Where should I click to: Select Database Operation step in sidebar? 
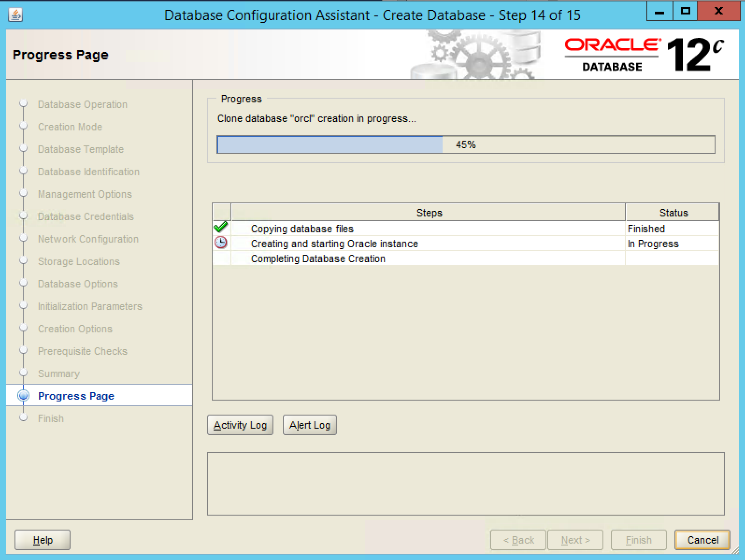point(82,104)
